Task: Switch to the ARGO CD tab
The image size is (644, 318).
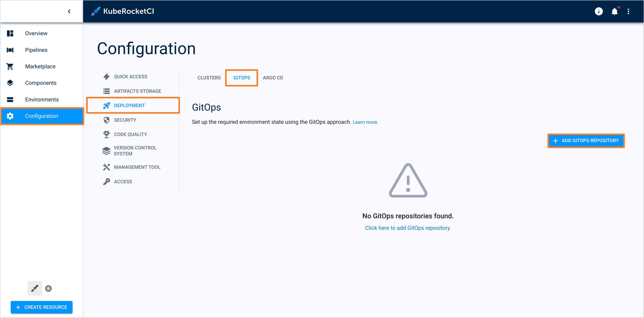Action: pyautogui.click(x=274, y=77)
